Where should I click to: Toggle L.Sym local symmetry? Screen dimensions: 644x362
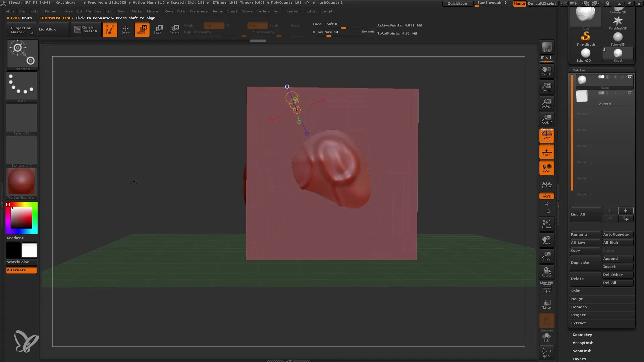coord(546,185)
